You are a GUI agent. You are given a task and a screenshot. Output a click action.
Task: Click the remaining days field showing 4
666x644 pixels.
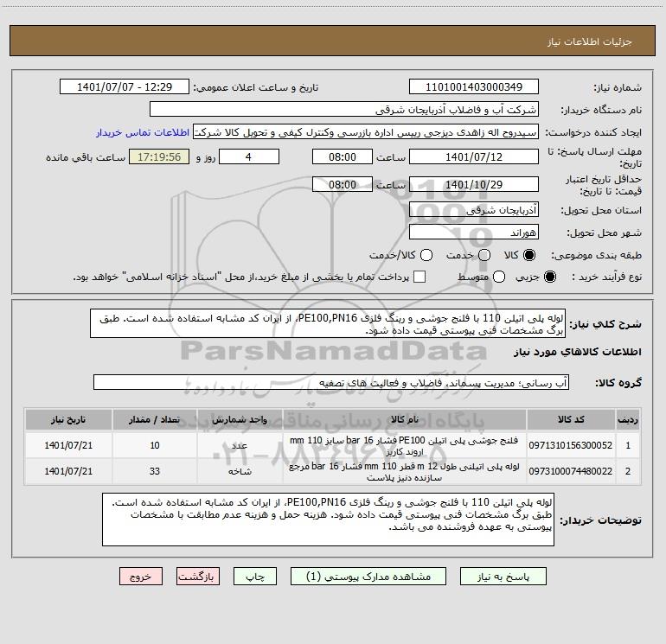(x=249, y=157)
